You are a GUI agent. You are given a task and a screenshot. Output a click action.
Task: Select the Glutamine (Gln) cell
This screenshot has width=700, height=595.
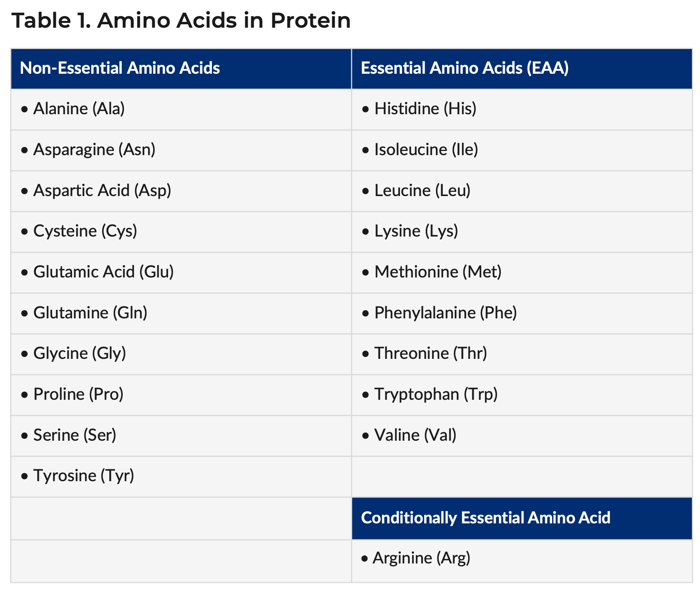pos(90,313)
